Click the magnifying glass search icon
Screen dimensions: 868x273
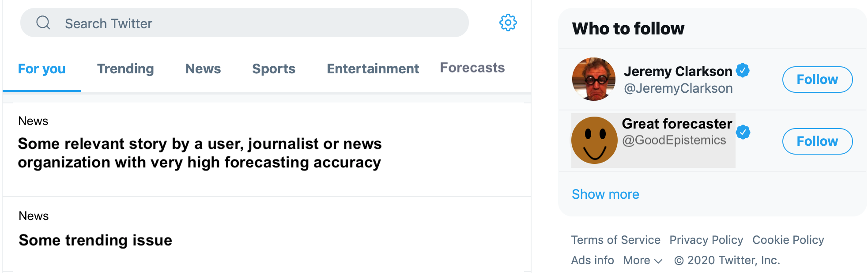coord(43,23)
